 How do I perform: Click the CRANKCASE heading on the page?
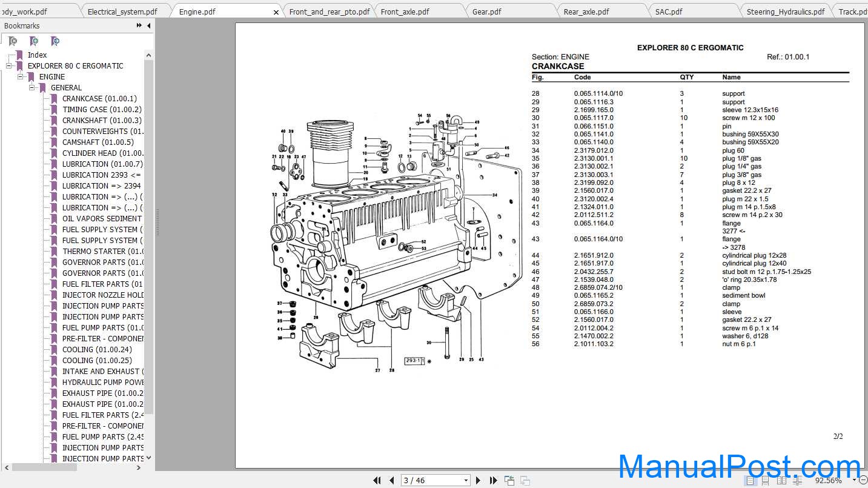(558, 66)
